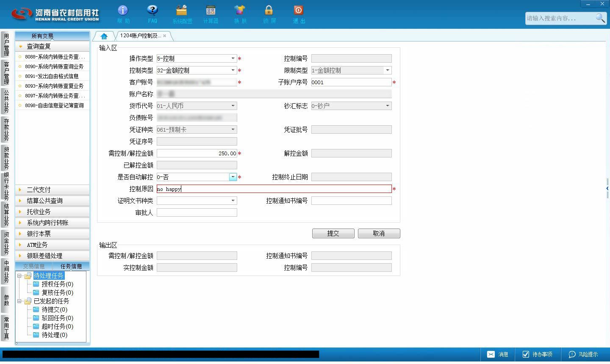Open 8091-发出自由格式信息 transaction
The image size is (610, 364).
tap(53, 76)
